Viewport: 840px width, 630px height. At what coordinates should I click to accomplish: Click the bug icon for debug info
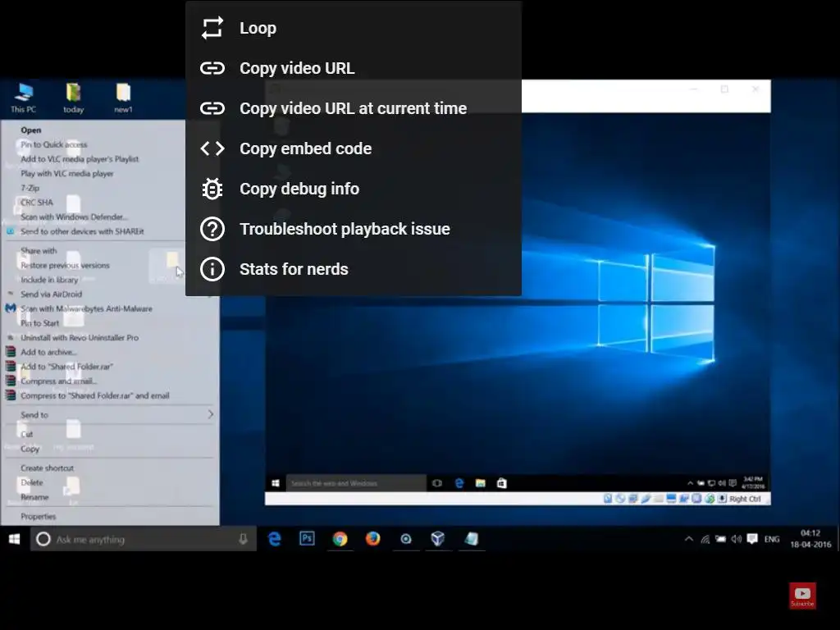pos(212,189)
